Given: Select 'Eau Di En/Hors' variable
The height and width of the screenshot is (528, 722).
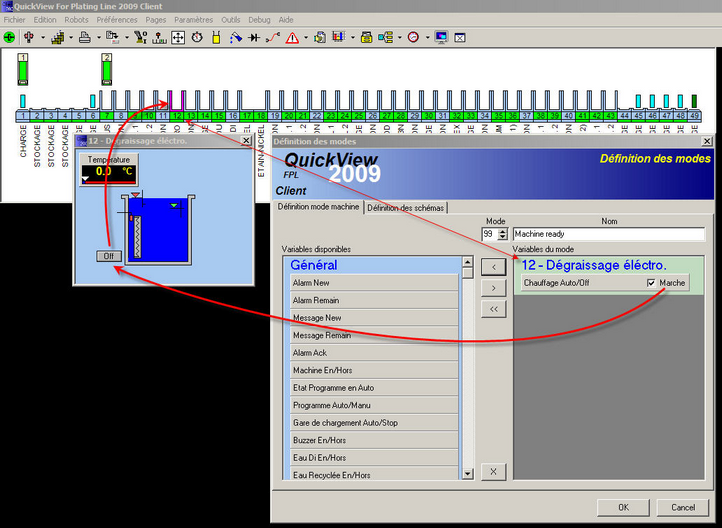Looking at the screenshot, I should tap(374, 458).
